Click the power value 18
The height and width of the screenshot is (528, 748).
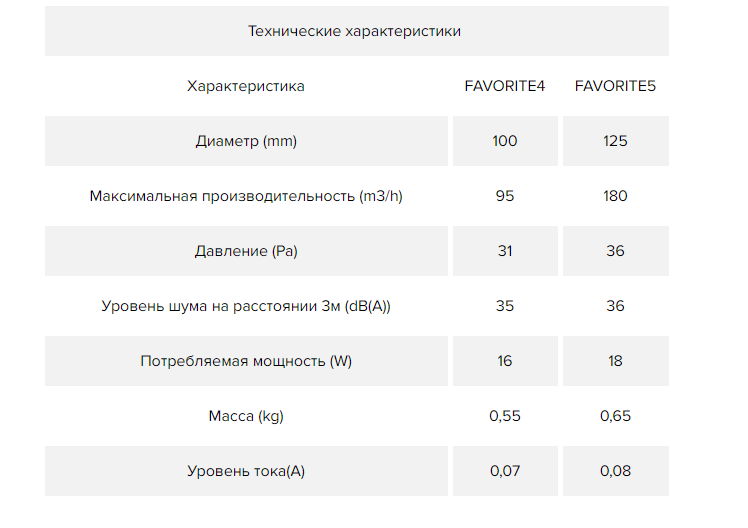click(x=615, y=361)
